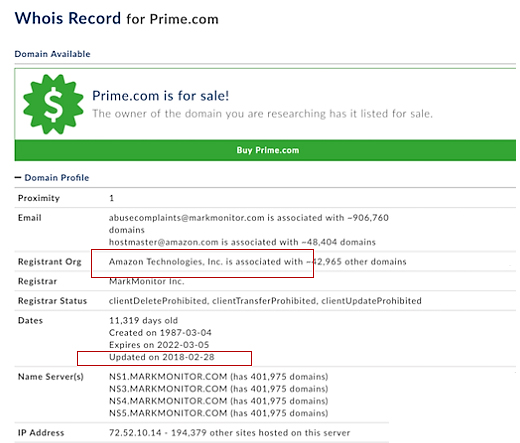Click Amazon Technologies, Inc. registrant text

166,262
